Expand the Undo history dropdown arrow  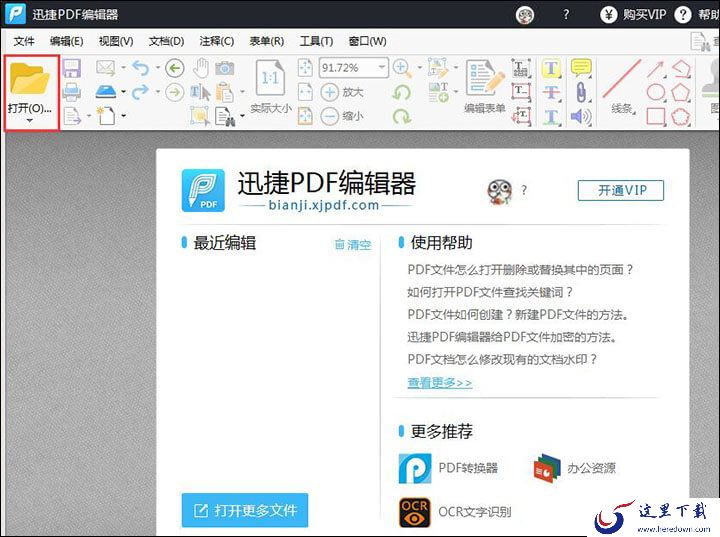coord(157,68)
